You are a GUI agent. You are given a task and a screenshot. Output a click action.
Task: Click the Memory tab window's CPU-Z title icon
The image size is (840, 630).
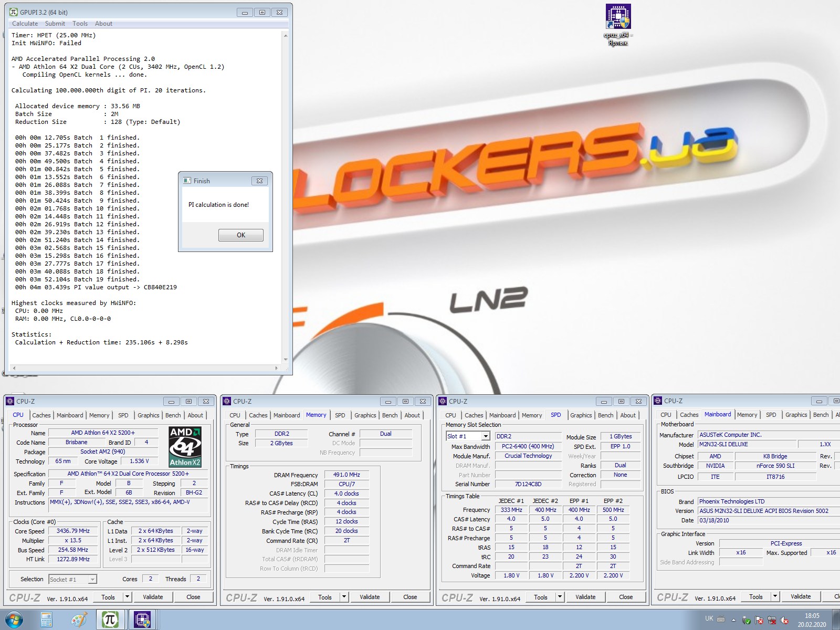pos(227,401)
